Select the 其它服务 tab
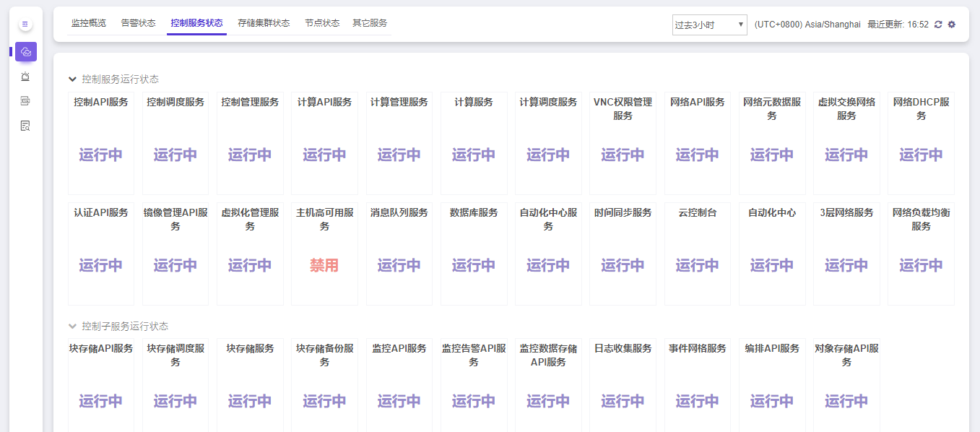 [x=370, y=23]
